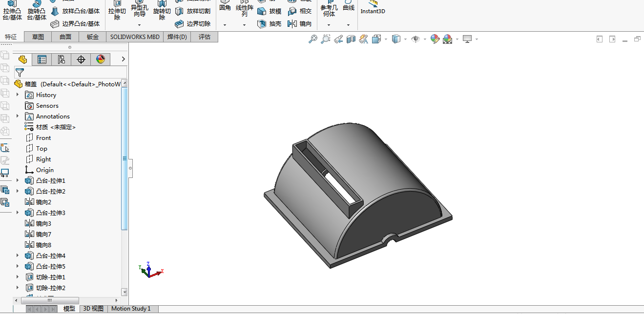Click the 拉伸切除 extruded cut tool

pyautogui.click(x=117, y=11)
